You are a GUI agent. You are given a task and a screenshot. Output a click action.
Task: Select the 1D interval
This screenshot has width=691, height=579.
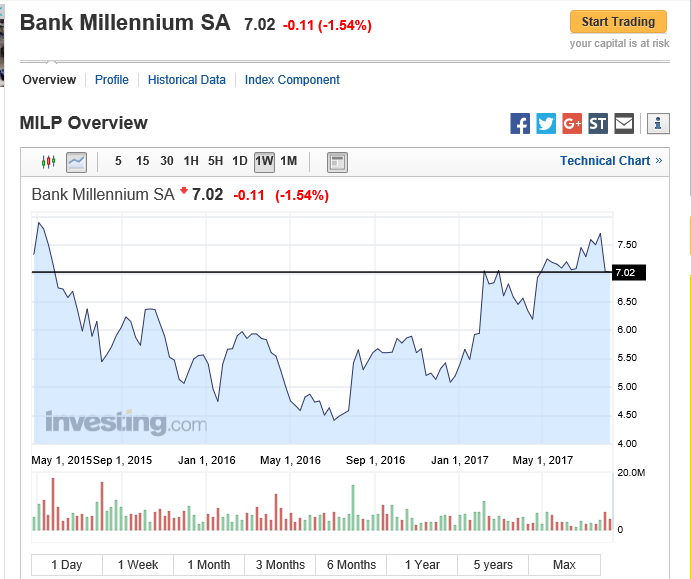point(240,161)
